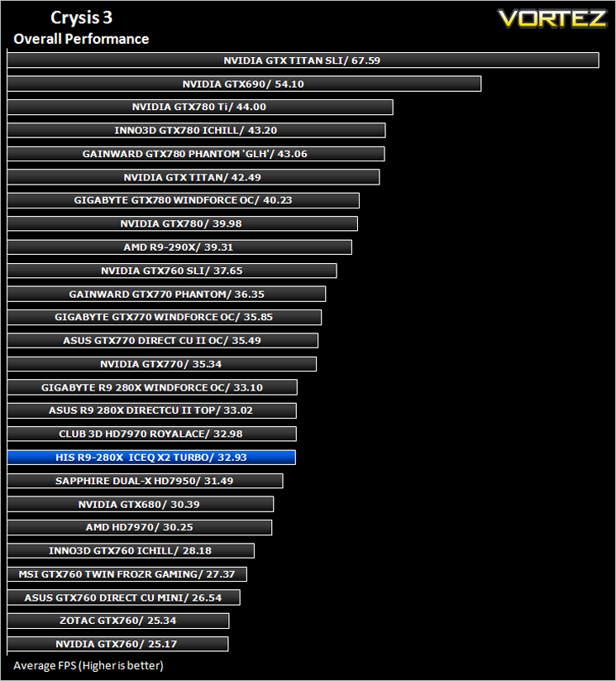Click the Overall Performance subtitle

pos(81,39)
